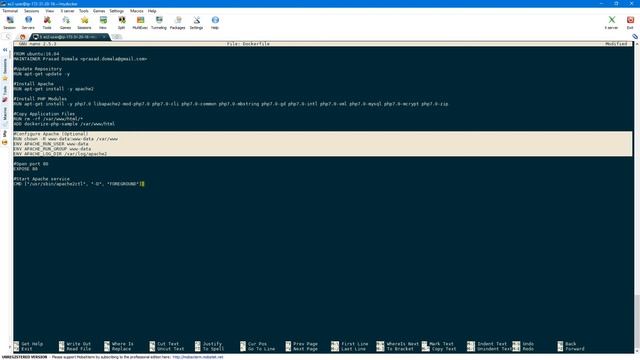Screen dimensions: 640x360
Task: Click the X server toolbar icon
Action: (x=611, y=22)
